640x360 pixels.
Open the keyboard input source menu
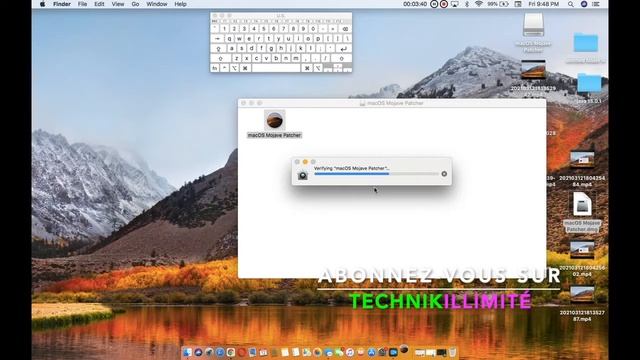(x=518, y=4)
